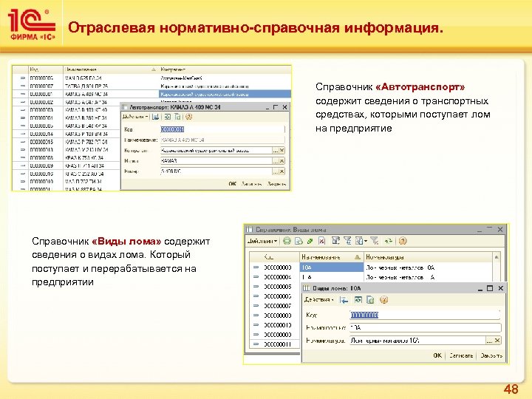
Task: Click Reread icon in Автотранспорт dialog toolbar
Action: (x=167, y=117)
